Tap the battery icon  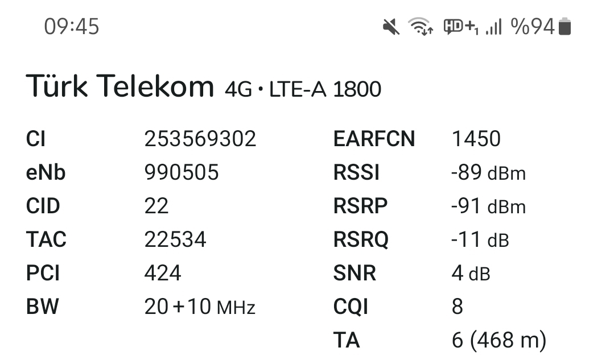[x=564, y=27]
